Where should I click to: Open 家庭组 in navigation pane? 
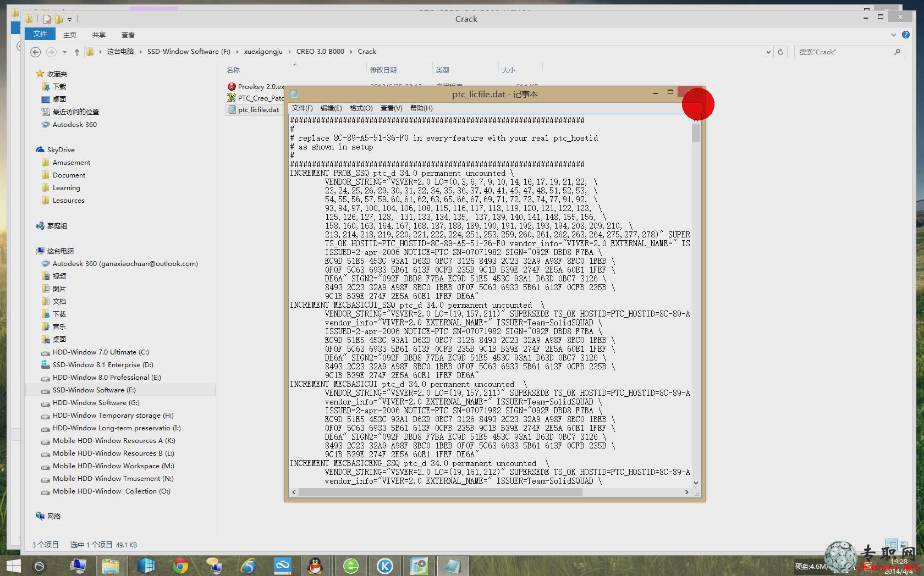pos(51,225)
